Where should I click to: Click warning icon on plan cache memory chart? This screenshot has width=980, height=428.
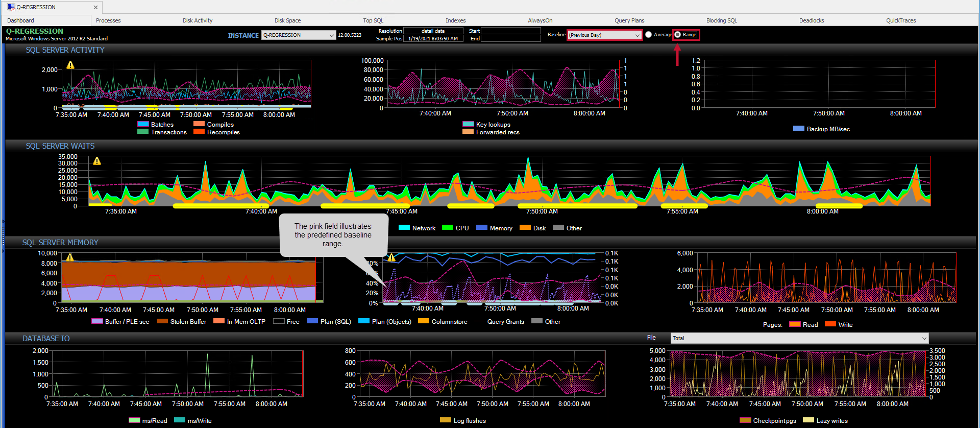click(391, 257)
